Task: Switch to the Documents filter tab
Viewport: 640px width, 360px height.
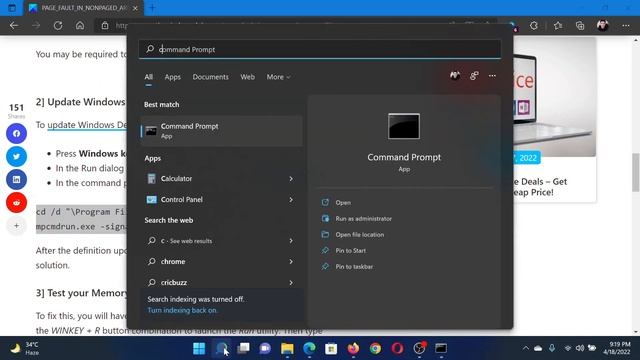Action: point(211,77)
